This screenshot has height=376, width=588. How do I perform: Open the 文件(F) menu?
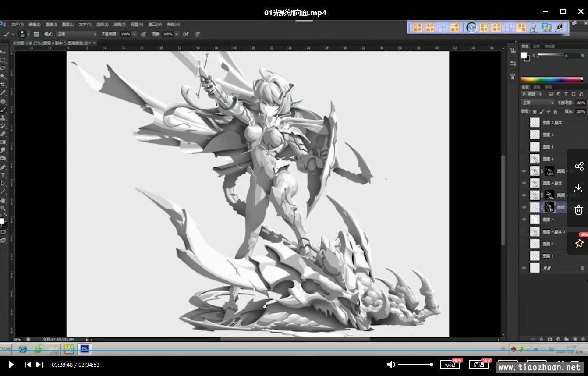[x=18, y=25]
